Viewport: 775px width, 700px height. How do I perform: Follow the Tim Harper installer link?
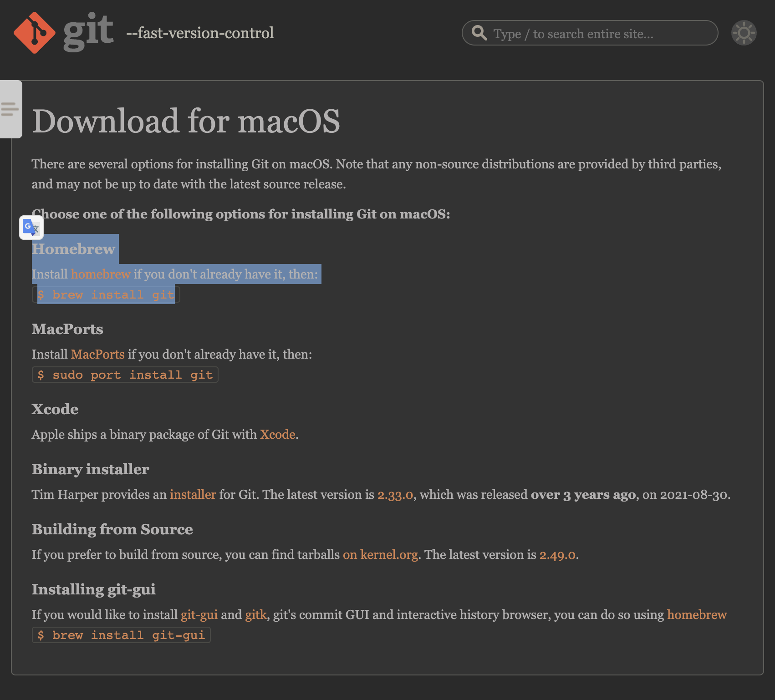[x=193, y=494]
